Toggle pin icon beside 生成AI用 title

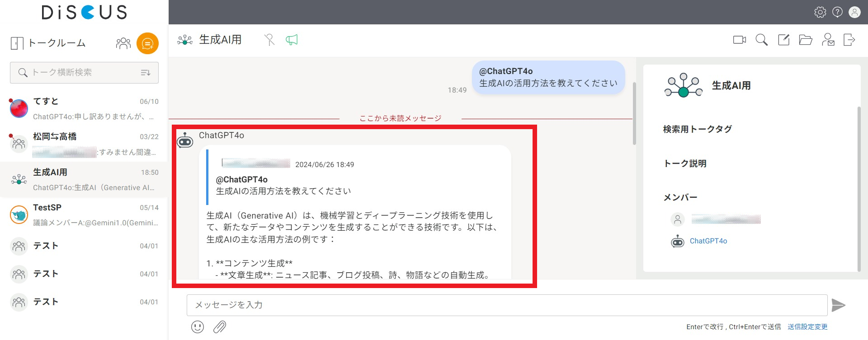(269, 40)
